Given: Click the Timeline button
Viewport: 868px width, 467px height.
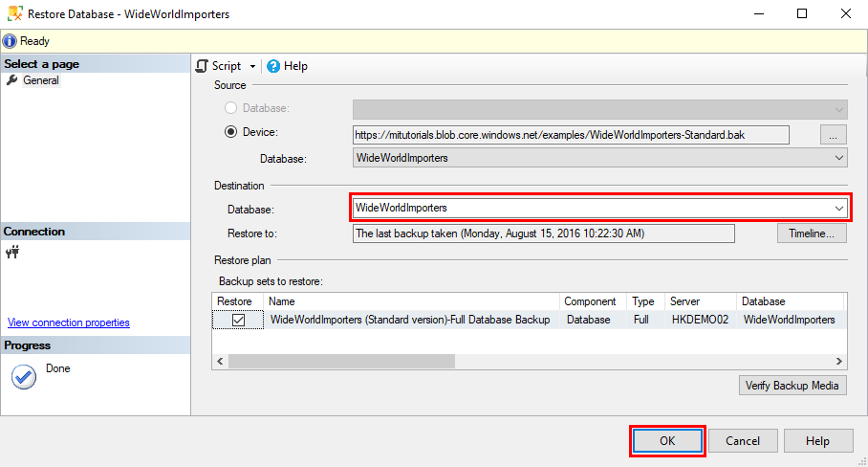Looking at the screenshot, I should [812, 233].
